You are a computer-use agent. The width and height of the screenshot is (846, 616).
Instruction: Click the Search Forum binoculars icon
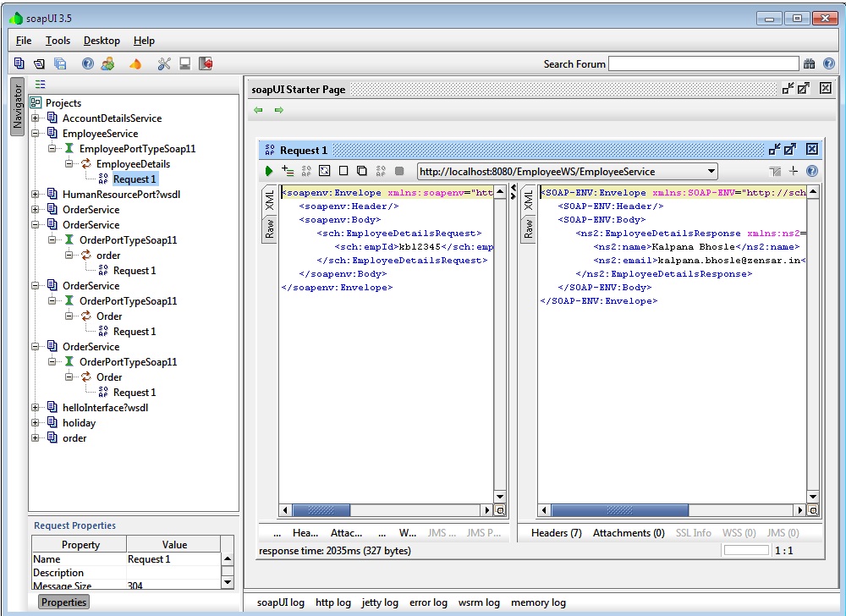[x=810, y=63]
